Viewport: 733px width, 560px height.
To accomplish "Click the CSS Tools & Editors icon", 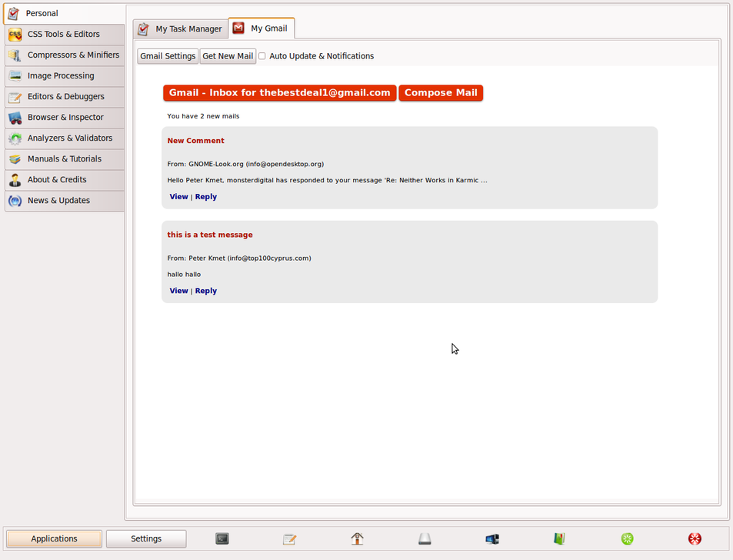I will [15, 34].
